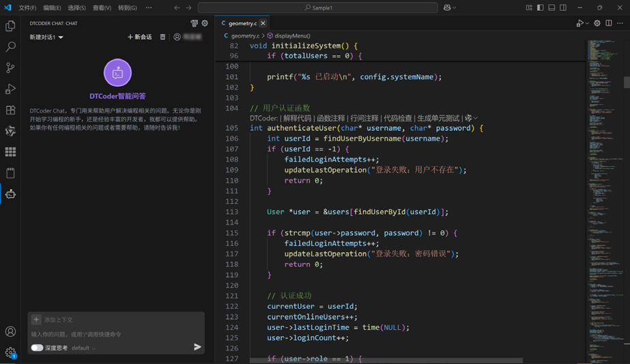Open the 文件(F) menu
630x364 pixels.
(27, 7)
